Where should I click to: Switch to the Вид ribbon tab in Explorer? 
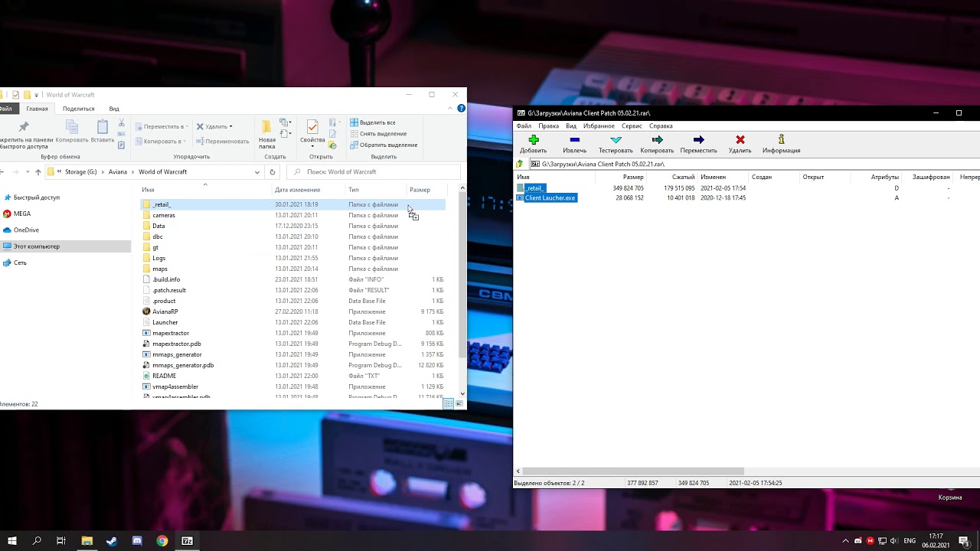tap(114, 109)
